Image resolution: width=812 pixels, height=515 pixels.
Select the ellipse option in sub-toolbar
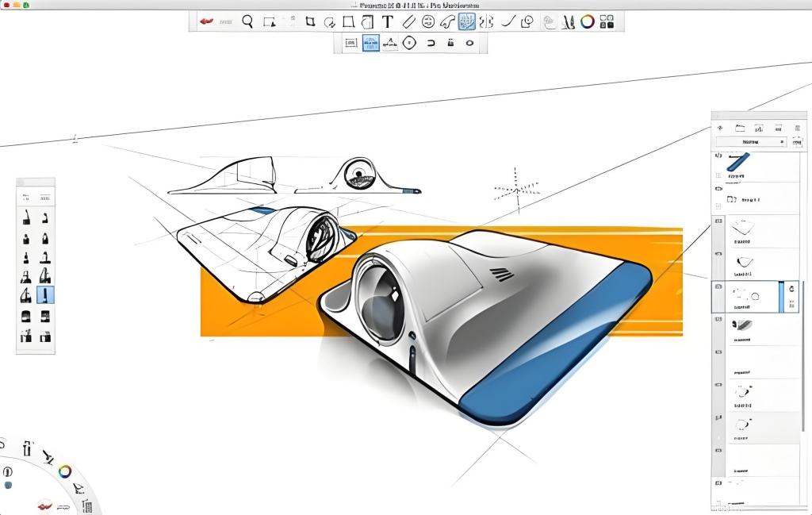click(469, 43)
